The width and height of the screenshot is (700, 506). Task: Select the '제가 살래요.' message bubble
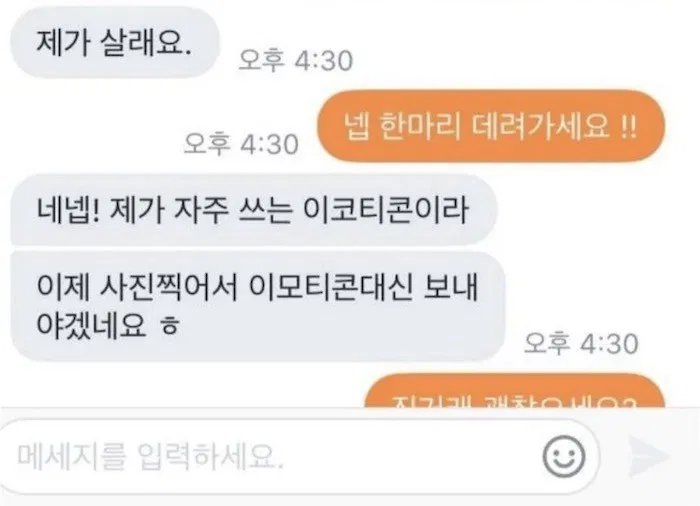coord(115,43)
